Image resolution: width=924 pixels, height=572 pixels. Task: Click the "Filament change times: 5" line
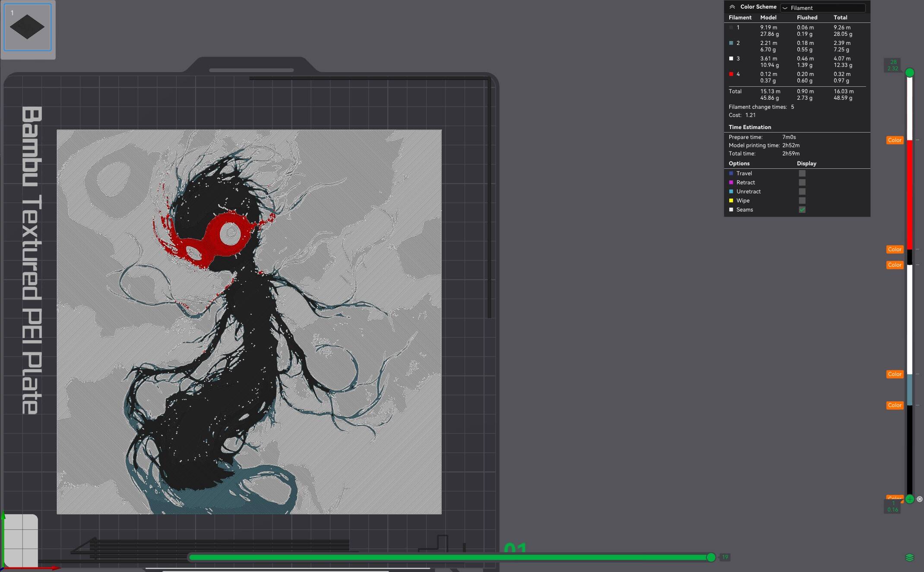(x=761, y=107)
